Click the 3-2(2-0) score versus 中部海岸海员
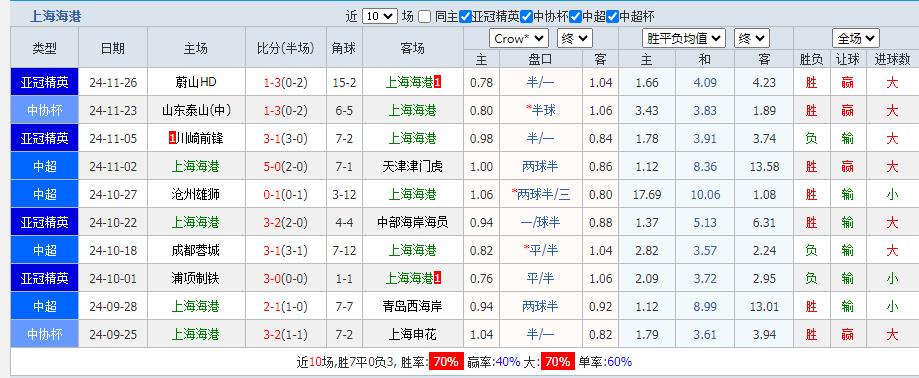This screenshot has height=378, width=919. (x=285, y=223)
